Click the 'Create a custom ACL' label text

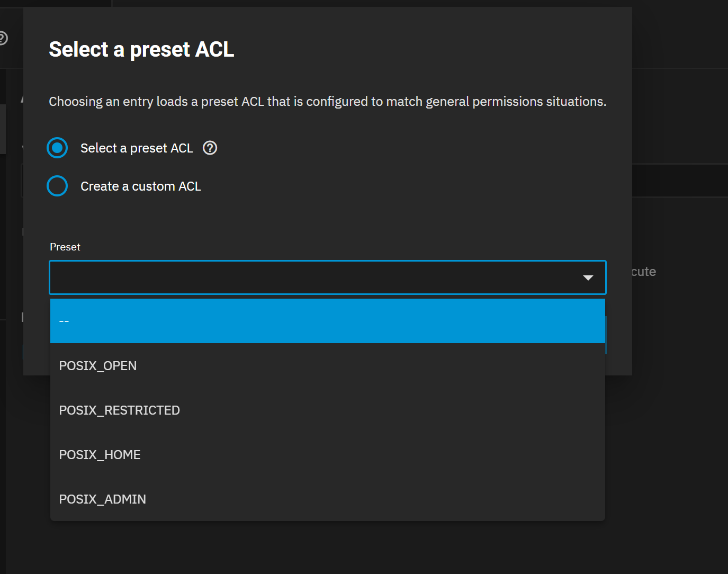point(141,186)
